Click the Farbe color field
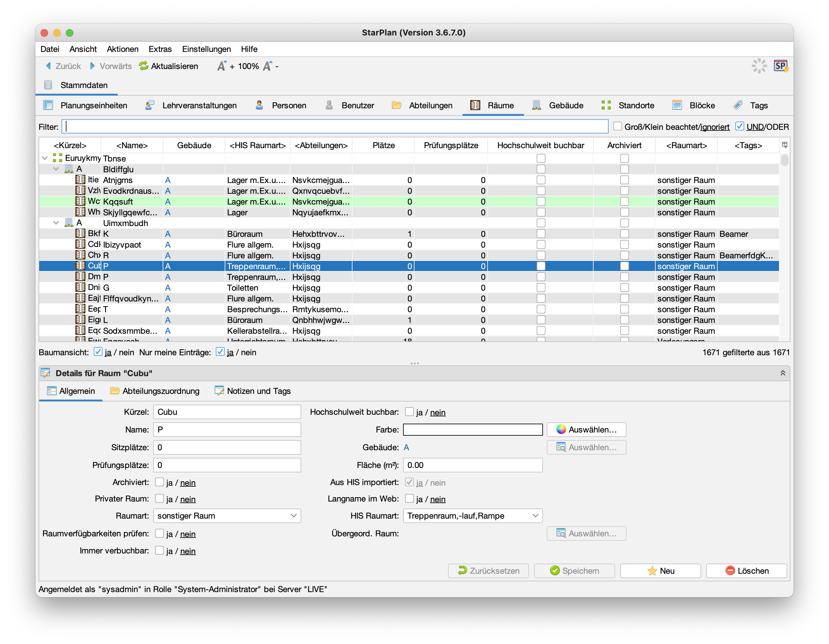Viewport: 829px width, 644px height. pos(473,429)
